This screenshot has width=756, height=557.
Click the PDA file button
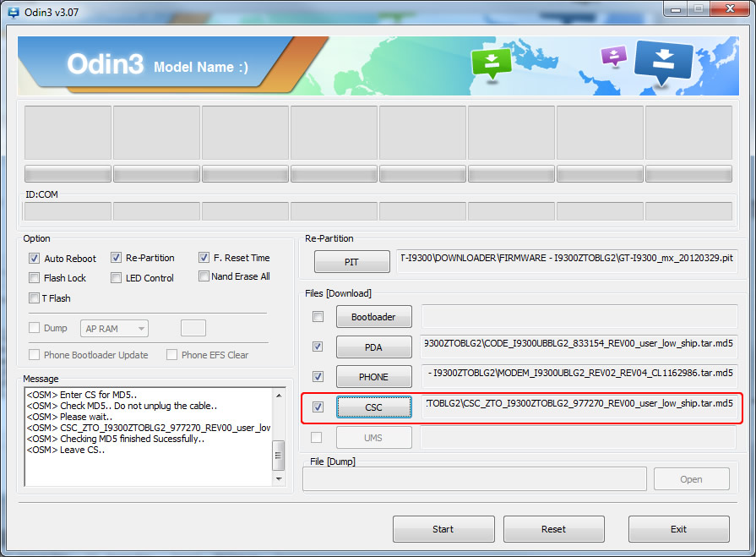click(373, 347)
